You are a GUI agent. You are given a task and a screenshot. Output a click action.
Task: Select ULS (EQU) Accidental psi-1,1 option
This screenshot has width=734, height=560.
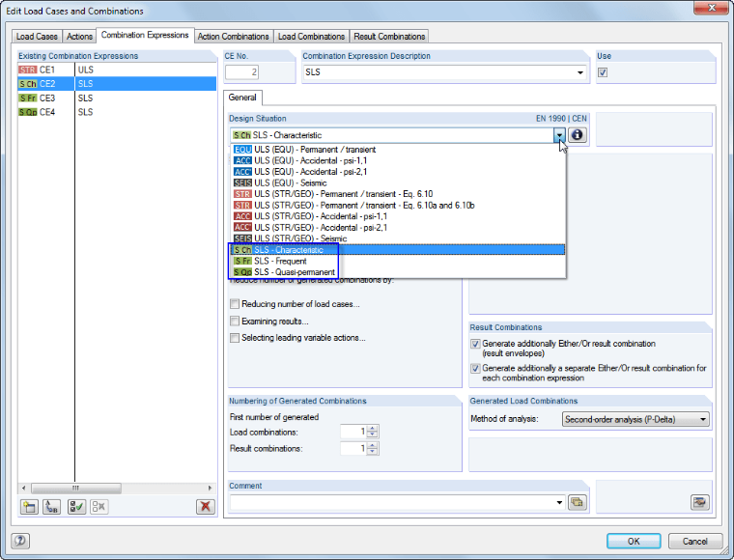[x=398, y=160]
